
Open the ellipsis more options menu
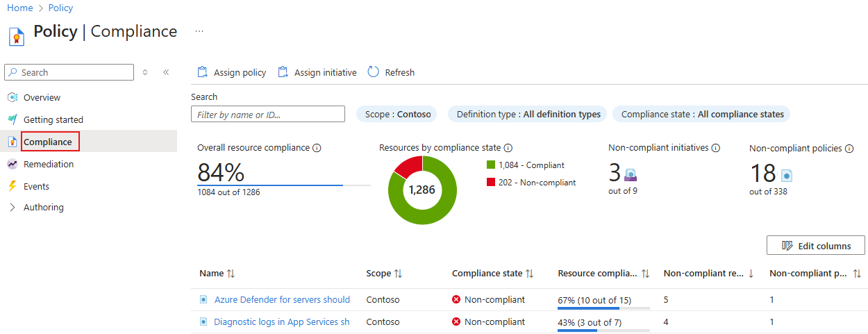199,31
